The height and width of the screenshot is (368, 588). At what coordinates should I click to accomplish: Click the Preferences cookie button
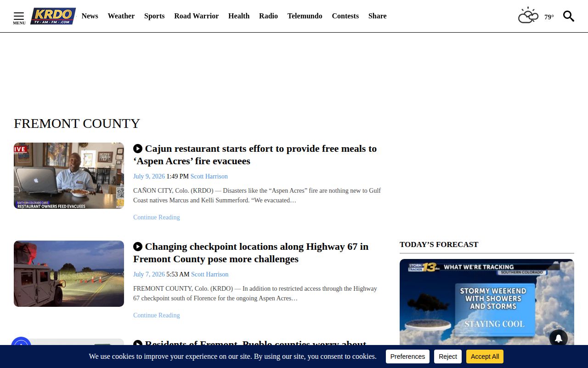click(x=407, y=356)
